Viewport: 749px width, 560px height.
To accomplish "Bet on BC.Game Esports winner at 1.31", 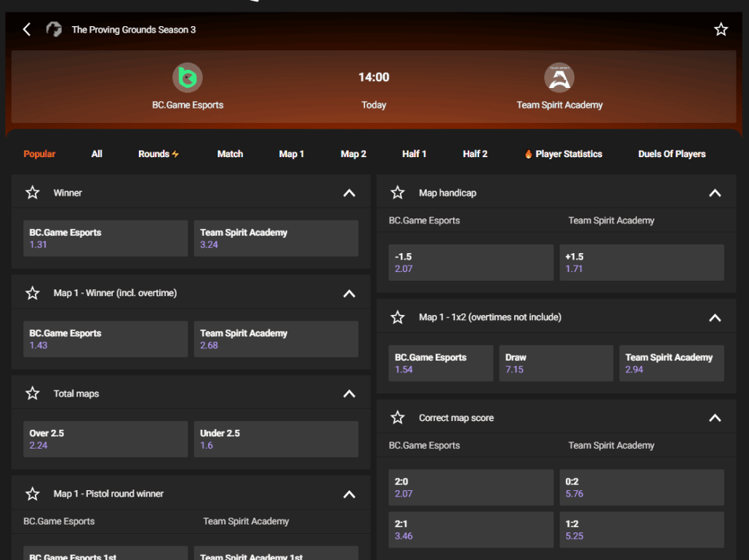I will [105, 239].
